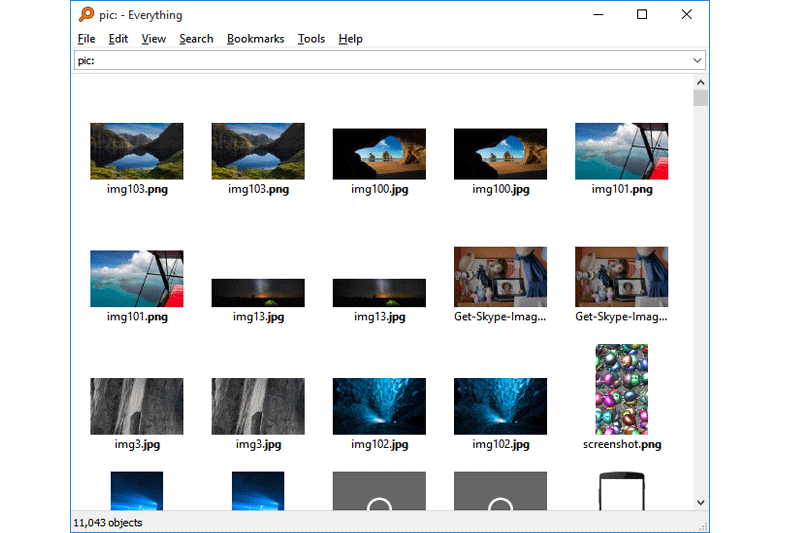Select the leftmost img13.jpg night tent thumbnail
Screen dimensions: 800x533
tap(258, 292)
